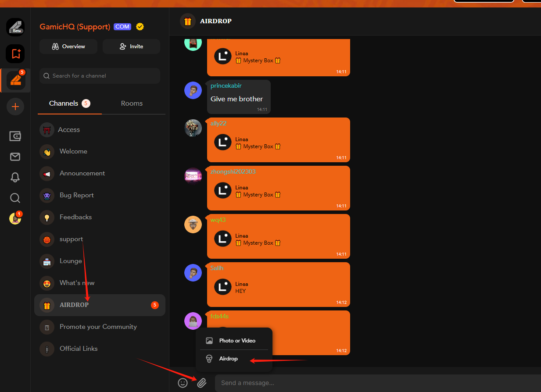
Task: Click zhongshi202303's avatar
Action: point(193,176)
